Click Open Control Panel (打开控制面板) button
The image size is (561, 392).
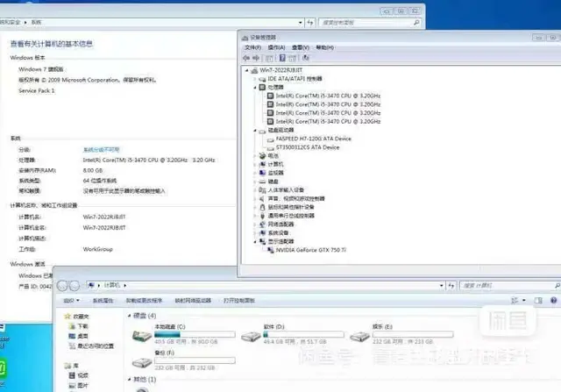point(239,300)
